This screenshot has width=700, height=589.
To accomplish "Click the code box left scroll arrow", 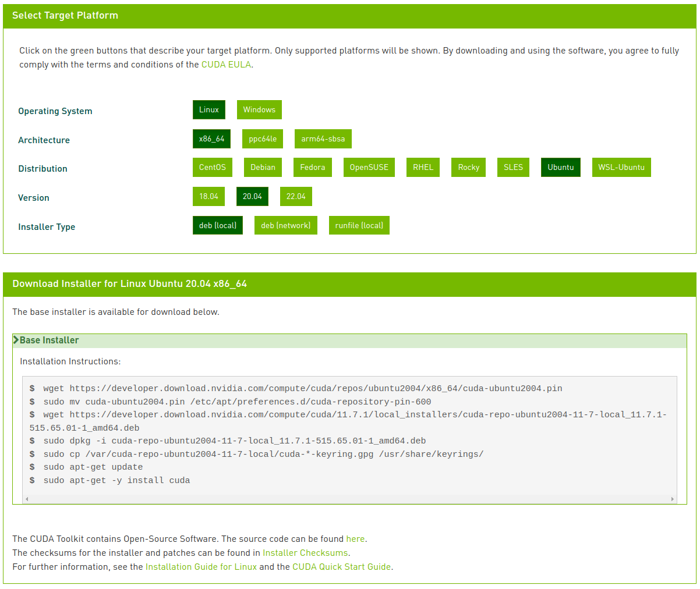I will tap(27, 499).
